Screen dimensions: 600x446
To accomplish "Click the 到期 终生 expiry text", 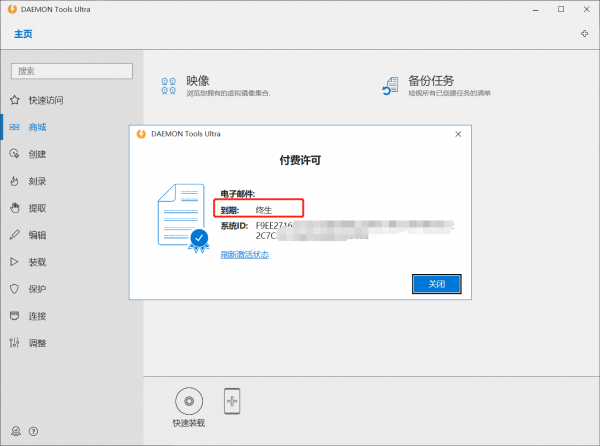I will [246, 210].
